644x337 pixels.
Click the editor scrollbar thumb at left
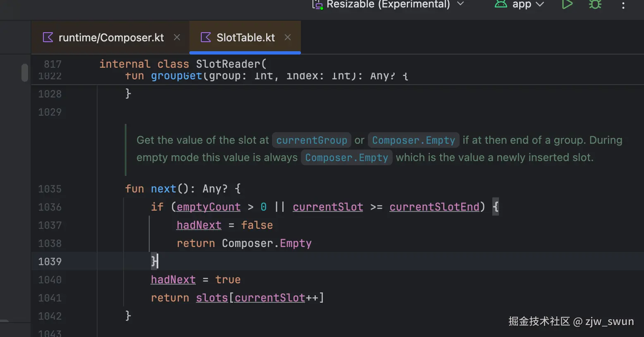coord(25,73)
